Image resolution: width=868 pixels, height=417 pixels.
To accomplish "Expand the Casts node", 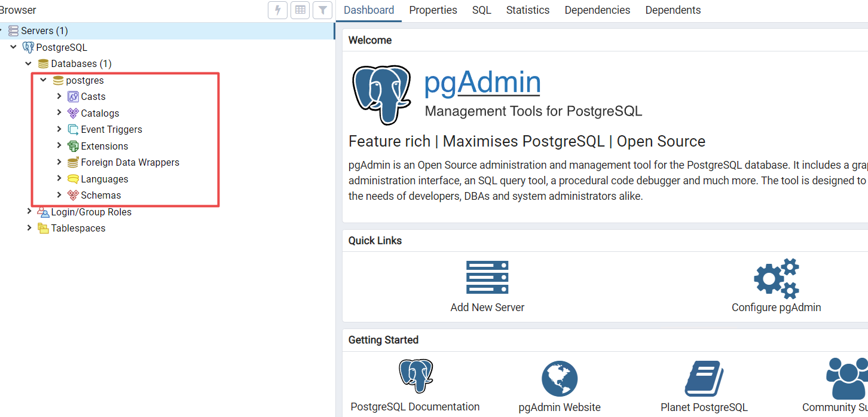I will (59, 96).
